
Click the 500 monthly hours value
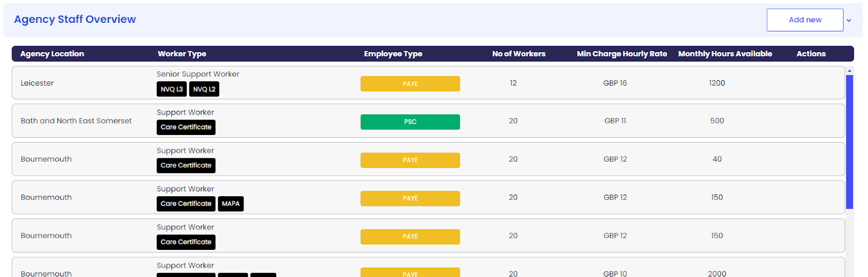(x=717, y=121)
